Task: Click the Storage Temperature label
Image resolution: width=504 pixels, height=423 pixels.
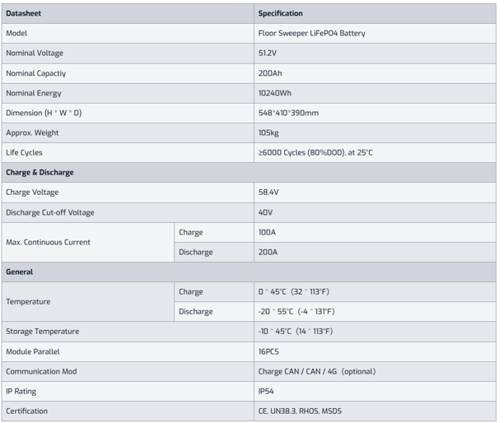Action: tap(43, 332)
